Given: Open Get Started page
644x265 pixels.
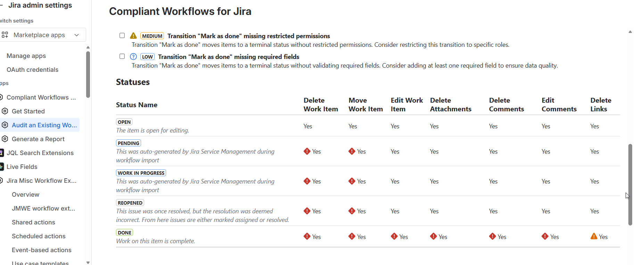Looking at the screenshot, I should [28, 111].
